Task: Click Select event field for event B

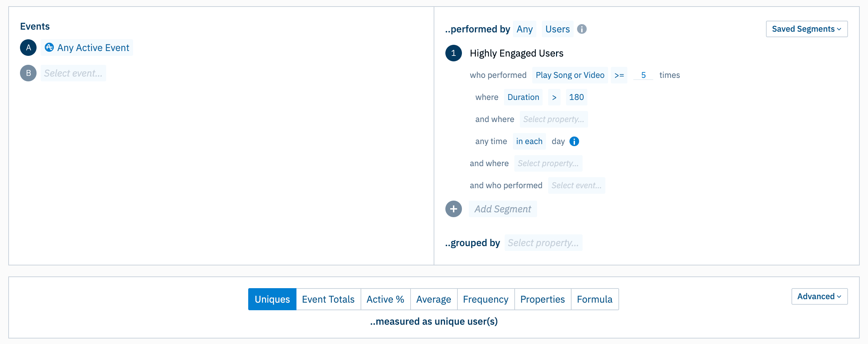Action: 73,73
